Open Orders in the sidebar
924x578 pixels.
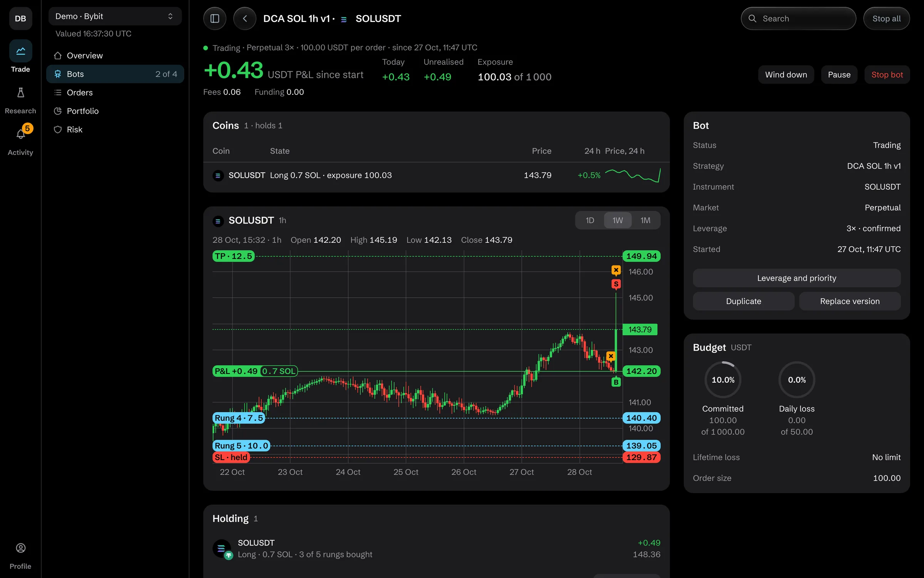[x=115, y=92]
